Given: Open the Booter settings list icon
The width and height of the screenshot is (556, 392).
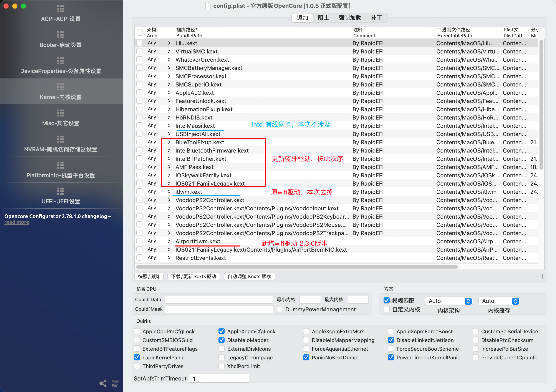Looking at the screenshot, I should pyautogui.click(x=61, y=35).
